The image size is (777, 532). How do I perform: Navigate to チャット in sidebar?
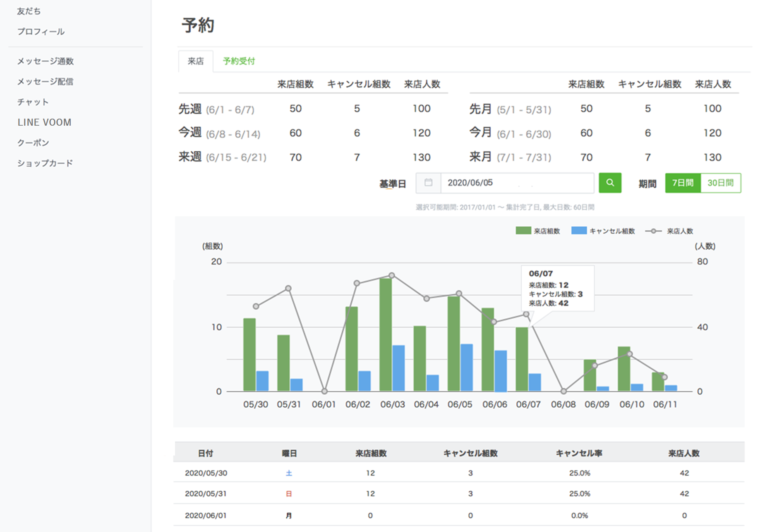click(33, 102)
